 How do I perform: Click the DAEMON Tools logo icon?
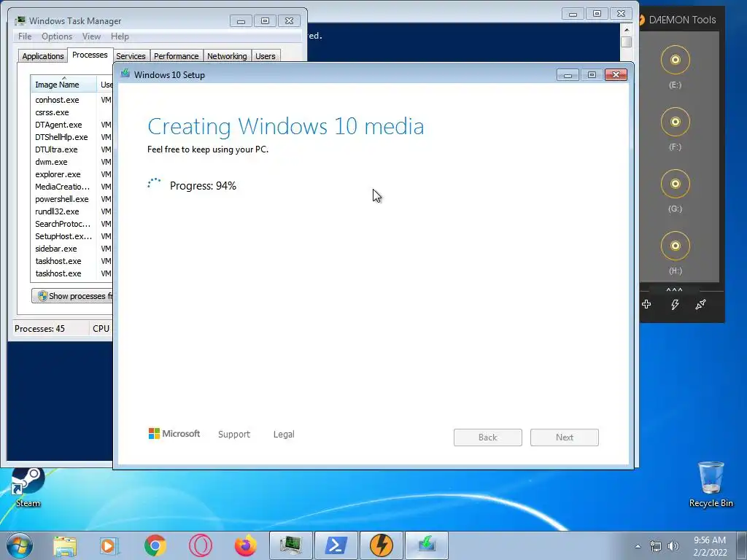641,20
